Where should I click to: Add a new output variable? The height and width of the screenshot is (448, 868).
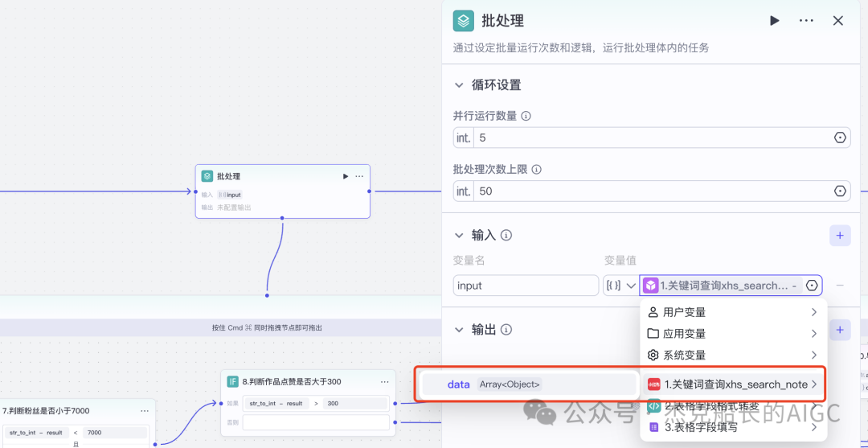pyautogui.click(x=840, y=330)
